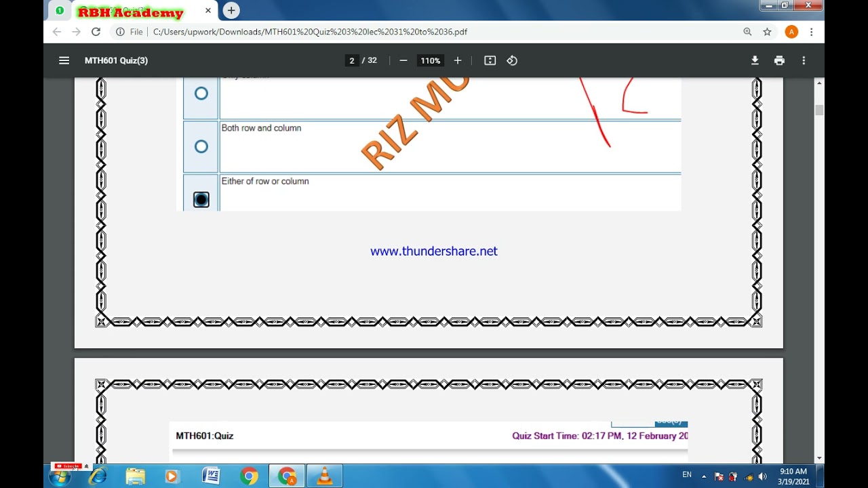Open the PDF viewer more actions menu
The width and height of the screenshot is (868, 488).
pos(804,60)
